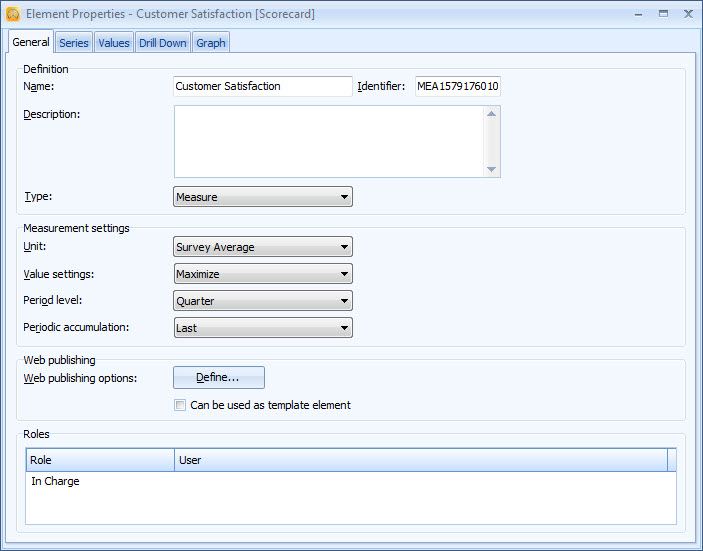
Task: Focus the Description text area
Action: [x=330, y=141]
